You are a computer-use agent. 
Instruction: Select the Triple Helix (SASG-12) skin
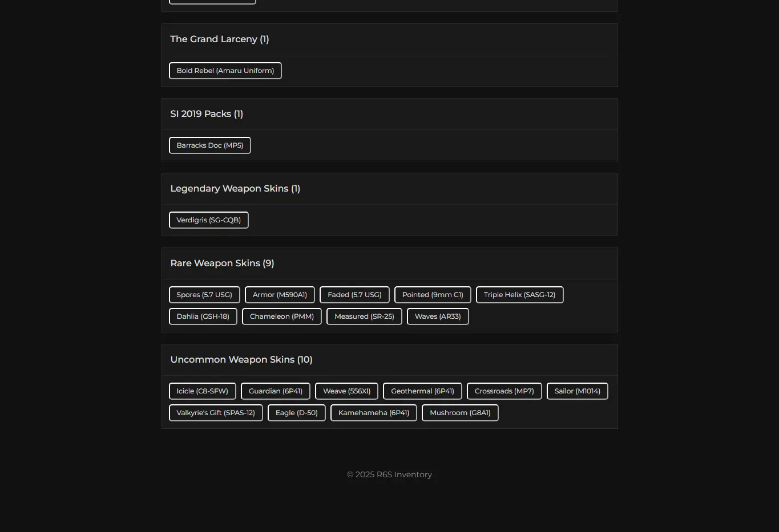519,295
